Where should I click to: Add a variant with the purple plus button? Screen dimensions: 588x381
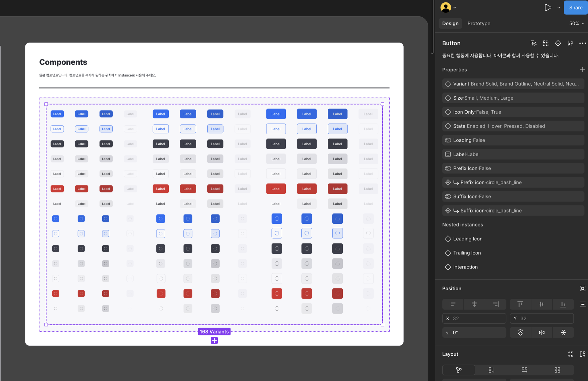click(214, 341)
